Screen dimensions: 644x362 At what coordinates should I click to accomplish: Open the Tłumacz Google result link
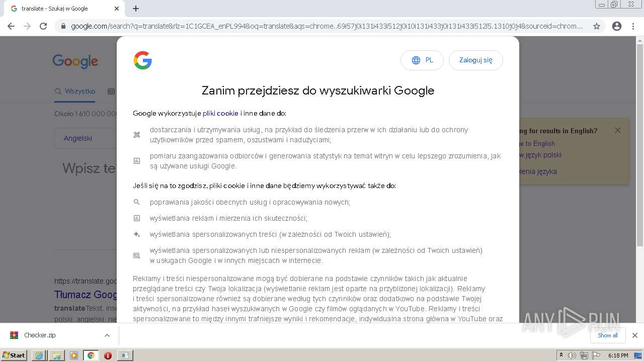[x=86, y=294]
